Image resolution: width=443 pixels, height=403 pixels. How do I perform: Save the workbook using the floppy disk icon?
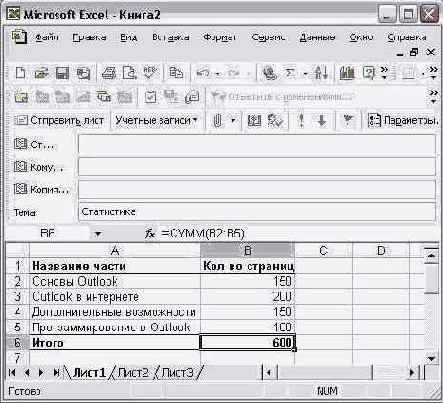(62, 73)
